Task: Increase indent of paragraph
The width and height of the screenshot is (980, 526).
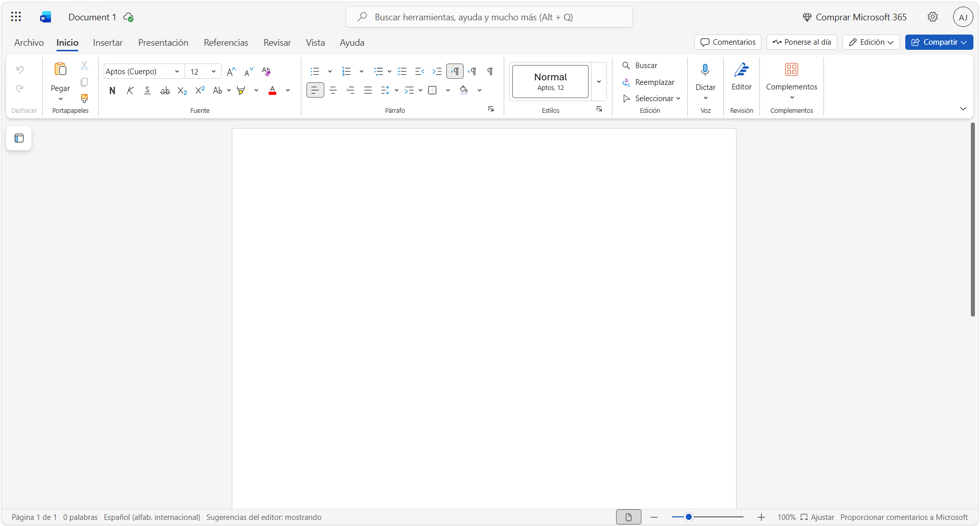Action: (437, 72)
